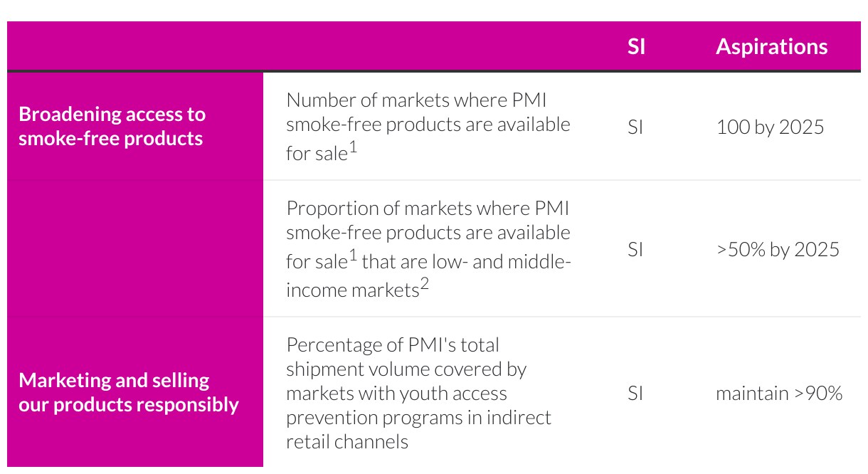Select the >50% by 2025 aspiration
Screen dimensions: 868x474
coord(778,249)
